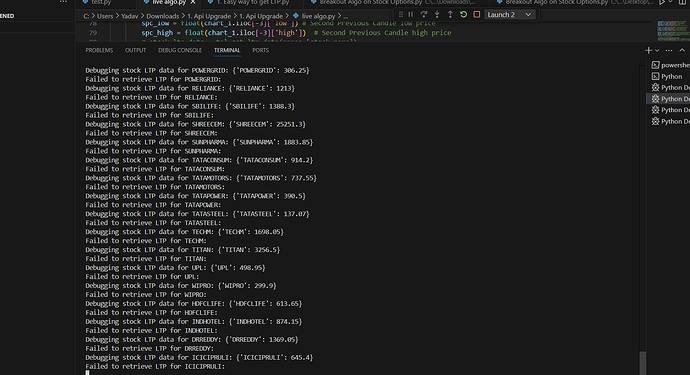
Task: Close the live algo.py editor tab
Action: pyautogui.click(x=193, y=2)
